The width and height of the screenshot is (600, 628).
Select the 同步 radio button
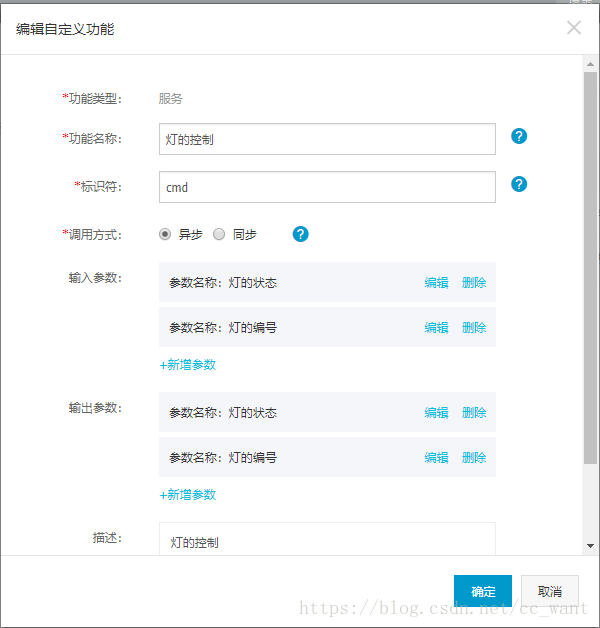pyautogui.click(x=219, y=234)
